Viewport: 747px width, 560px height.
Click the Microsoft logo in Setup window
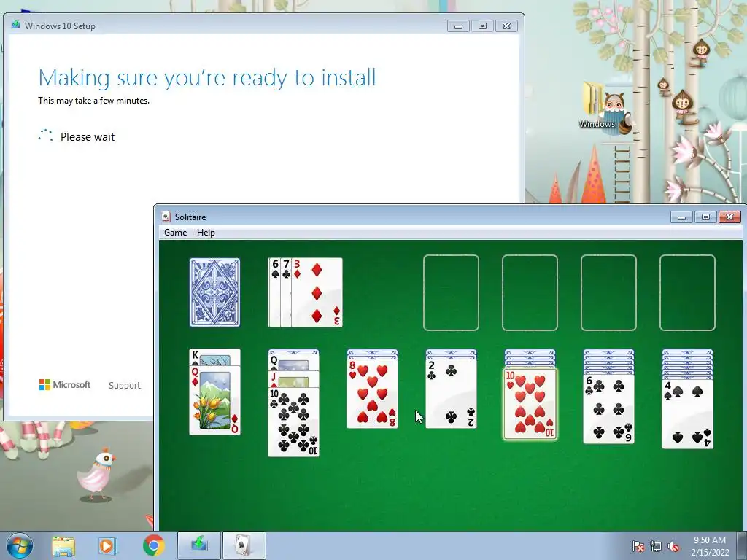(x=65, y=385)
